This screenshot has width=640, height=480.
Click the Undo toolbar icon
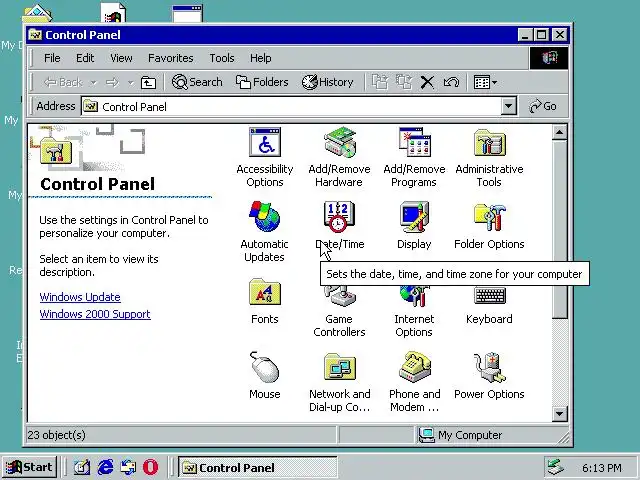pos(451,82)
